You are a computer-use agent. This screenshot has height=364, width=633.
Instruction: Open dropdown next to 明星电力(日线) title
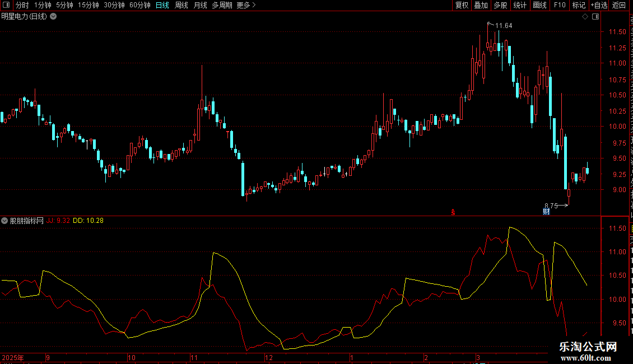tap(53, 17)
